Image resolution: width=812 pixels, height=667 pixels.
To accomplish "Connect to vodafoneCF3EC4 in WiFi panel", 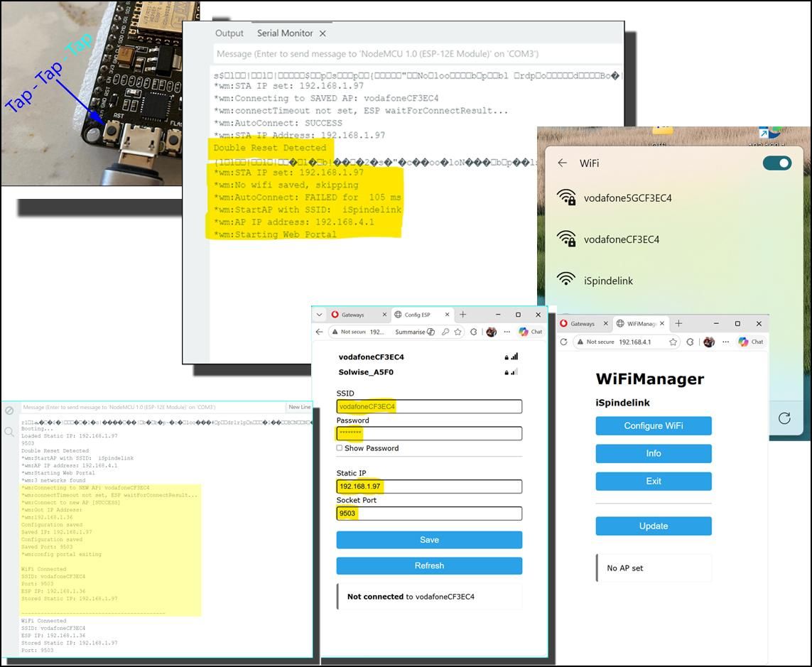I will click(673, 239).
